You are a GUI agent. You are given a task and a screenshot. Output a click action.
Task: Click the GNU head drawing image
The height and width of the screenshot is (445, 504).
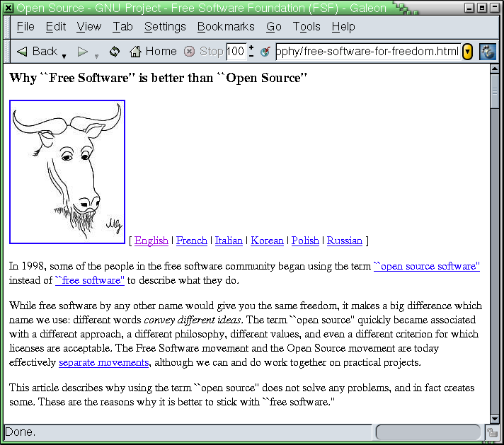[x=67, y=172]
